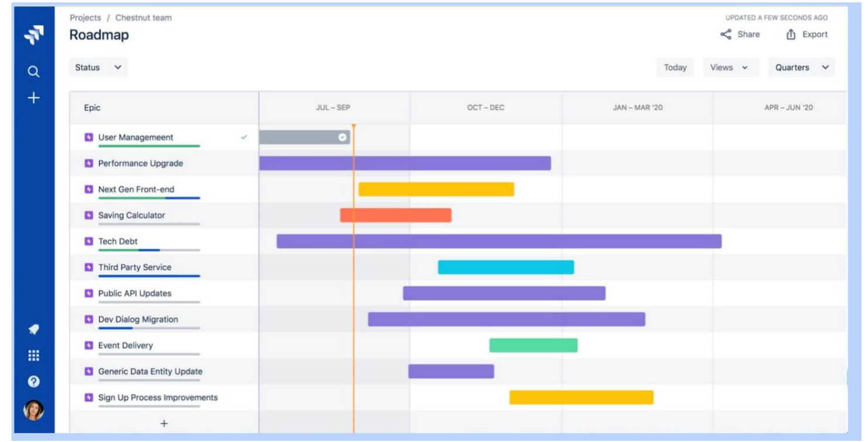868x442 pixels.
Task: Click the JAN – MAR '20 quarter header
Action: coord(638,107)
